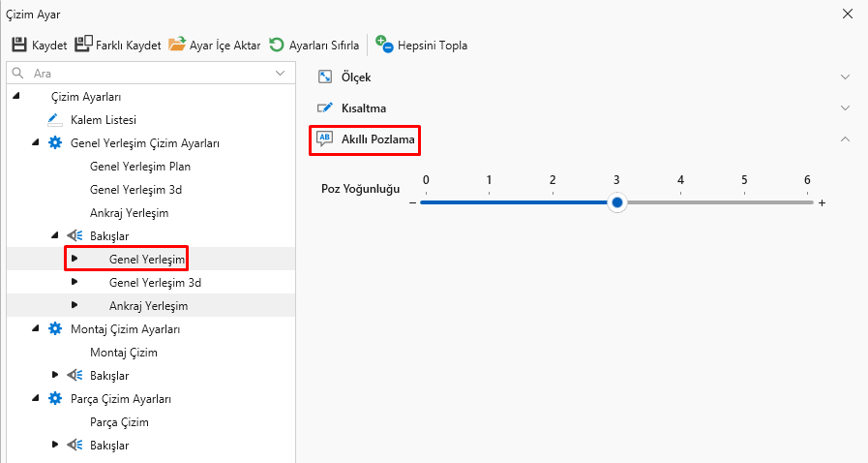Select Parça Çizim tree item
This screenshot has height=463, width=868.
[x=119, y=422]
